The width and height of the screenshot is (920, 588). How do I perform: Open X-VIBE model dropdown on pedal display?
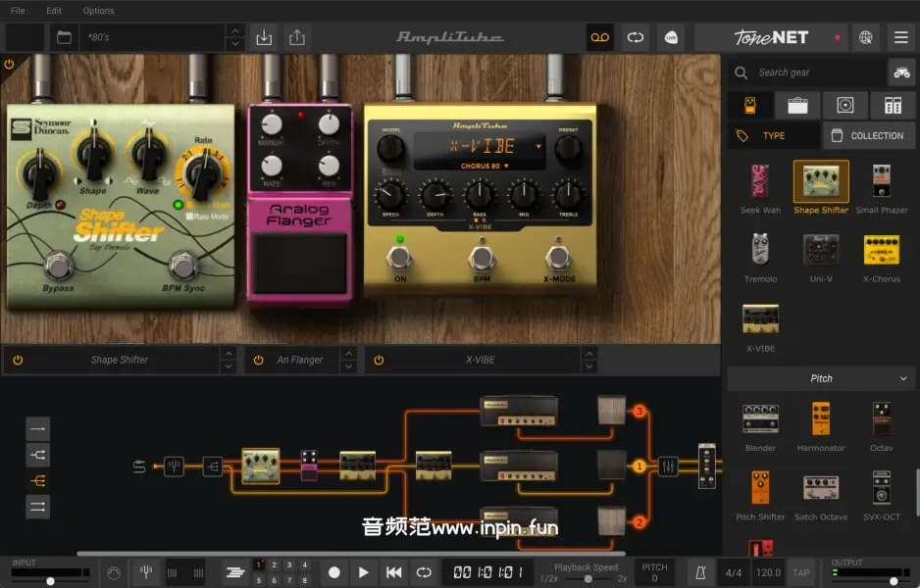click(538, 146)
